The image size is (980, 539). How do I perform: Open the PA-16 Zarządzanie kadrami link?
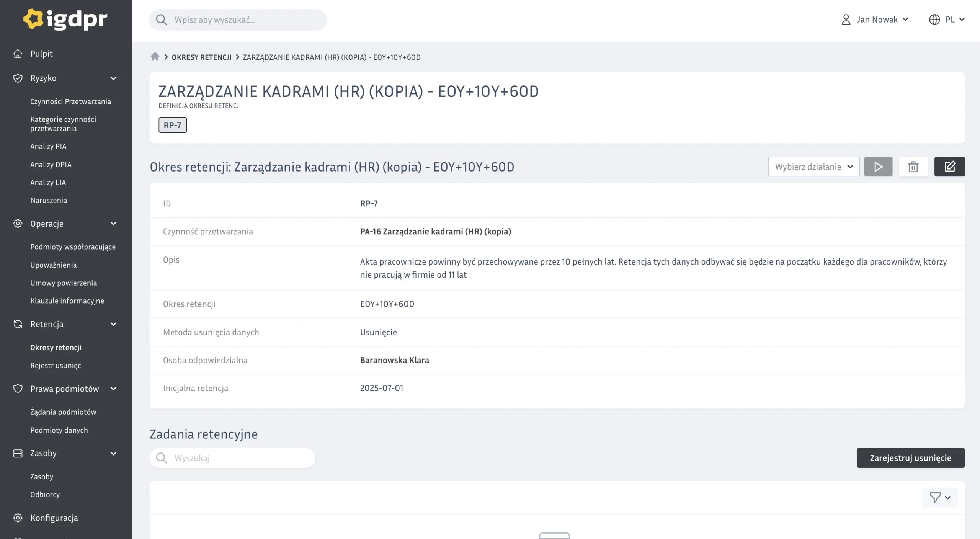point(435,232)
